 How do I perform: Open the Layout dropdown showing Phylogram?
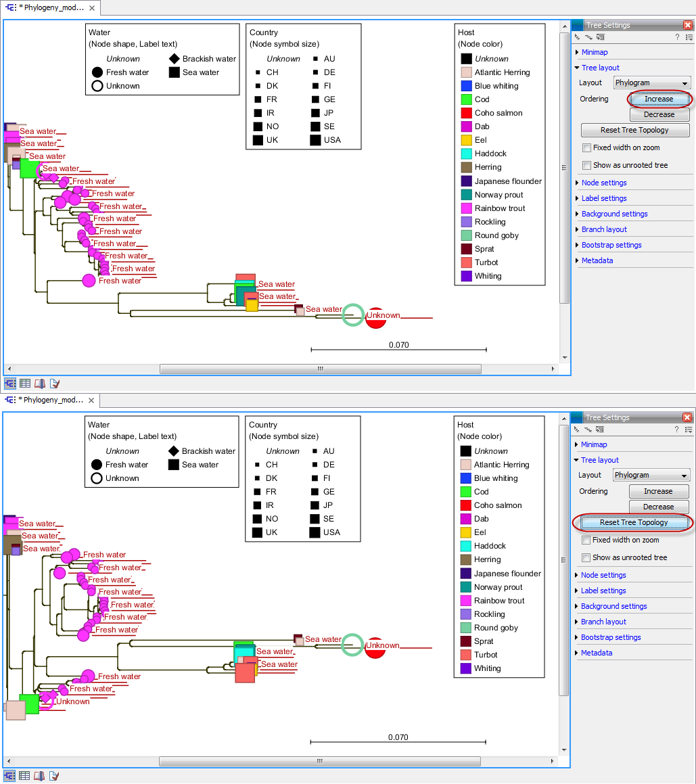point(651,83)
